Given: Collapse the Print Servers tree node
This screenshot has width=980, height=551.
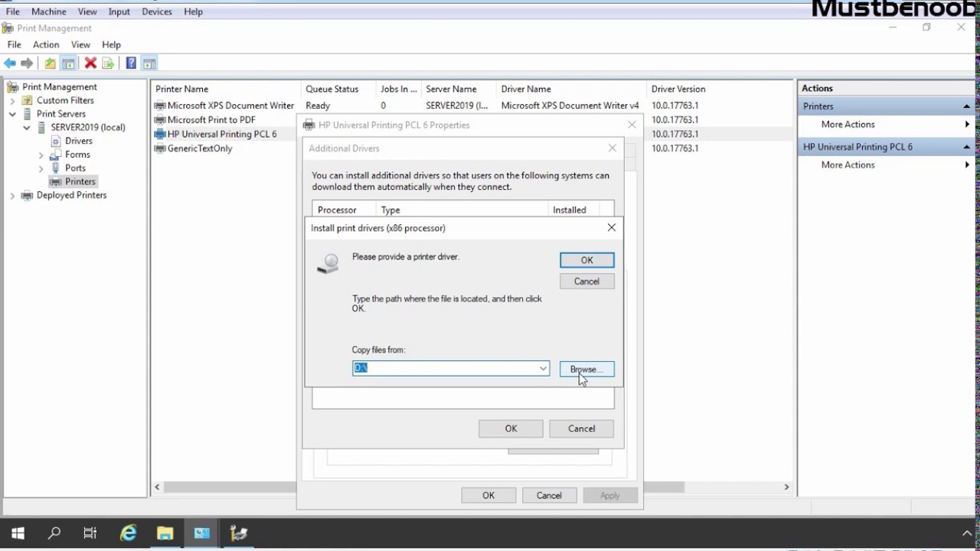Looking at the screenshot, I should tap(12, 114).
